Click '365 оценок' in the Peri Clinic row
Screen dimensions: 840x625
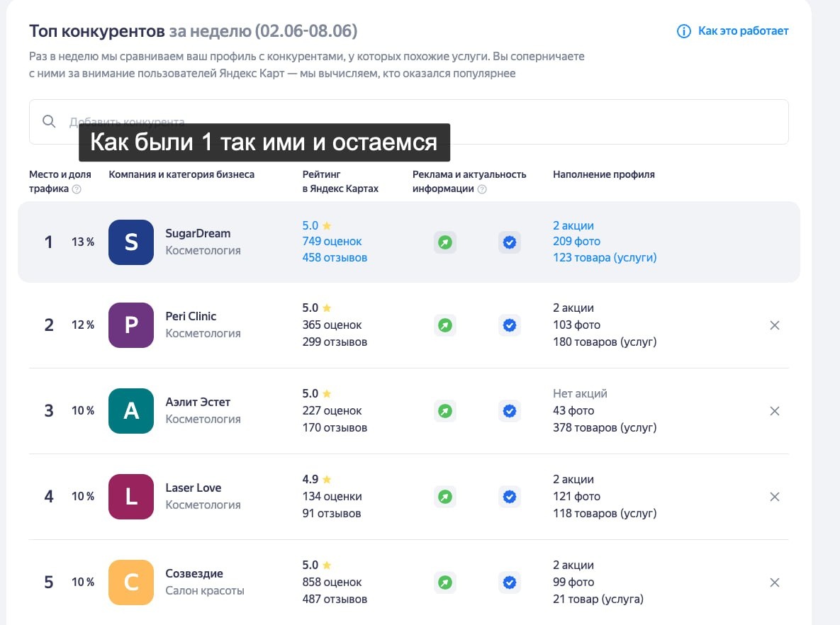pos(332,325)
